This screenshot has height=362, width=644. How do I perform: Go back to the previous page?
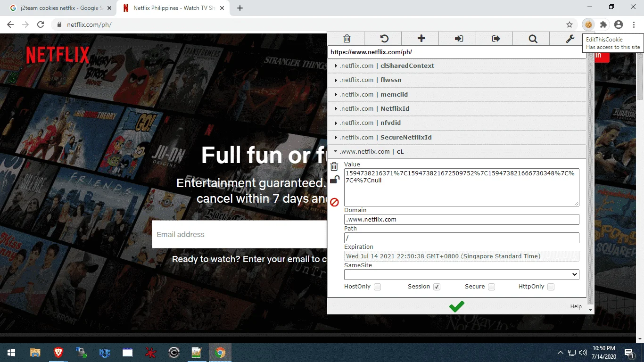coord(11,25)
